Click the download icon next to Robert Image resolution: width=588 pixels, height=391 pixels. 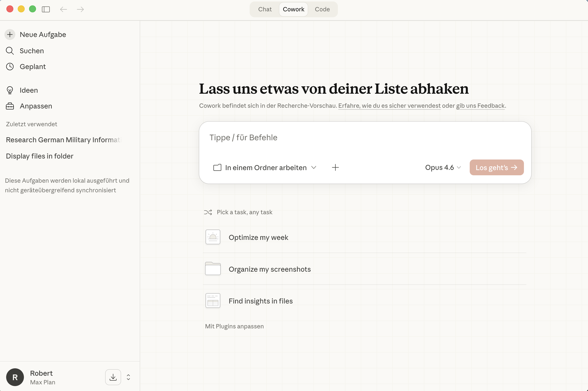point(113,377)
